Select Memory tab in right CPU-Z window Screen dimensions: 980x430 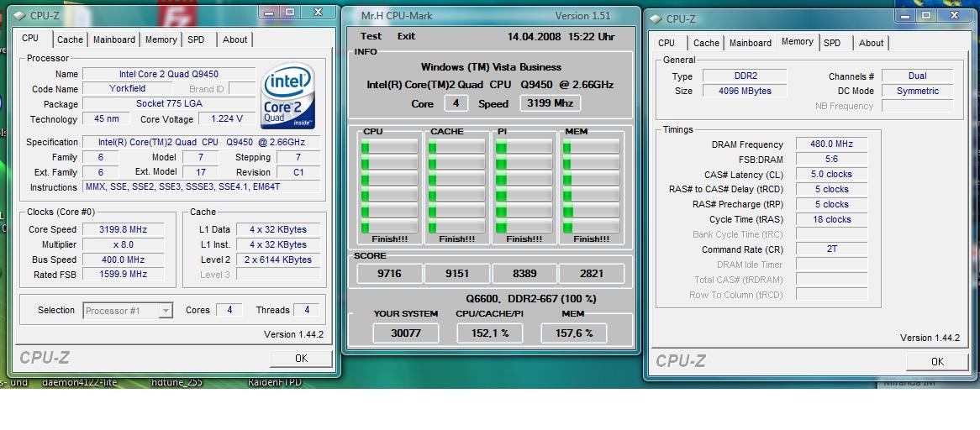[x=798, y=42]
